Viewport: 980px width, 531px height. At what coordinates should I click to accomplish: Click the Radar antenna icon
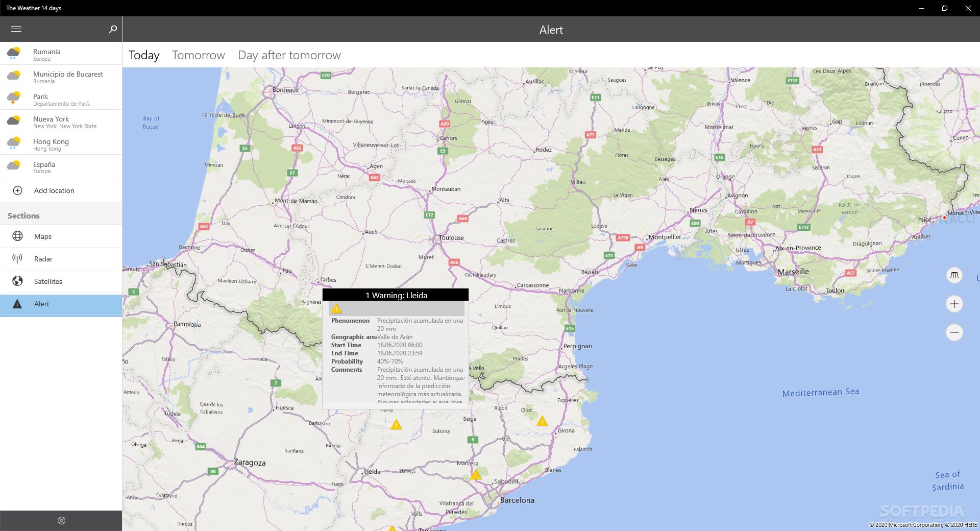tap(17, 258)
